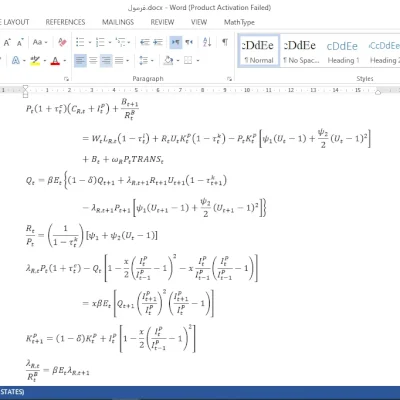Click the Center alignment icon
This screenshot has width=400, height=400.
click(x=93, y=60)
